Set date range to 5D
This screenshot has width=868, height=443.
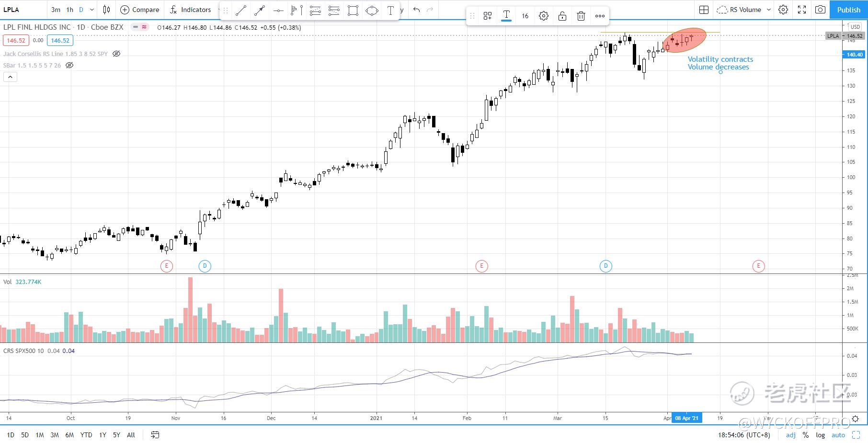(25, 435)
